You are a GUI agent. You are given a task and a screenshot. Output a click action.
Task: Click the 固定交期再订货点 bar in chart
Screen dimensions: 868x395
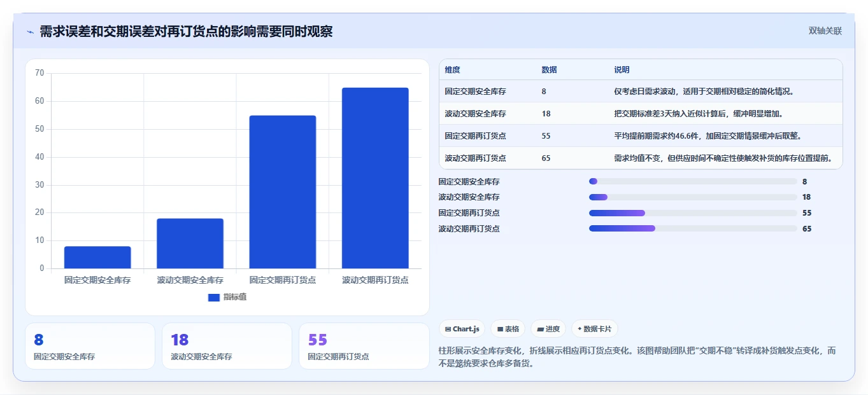tap(283, 192)
